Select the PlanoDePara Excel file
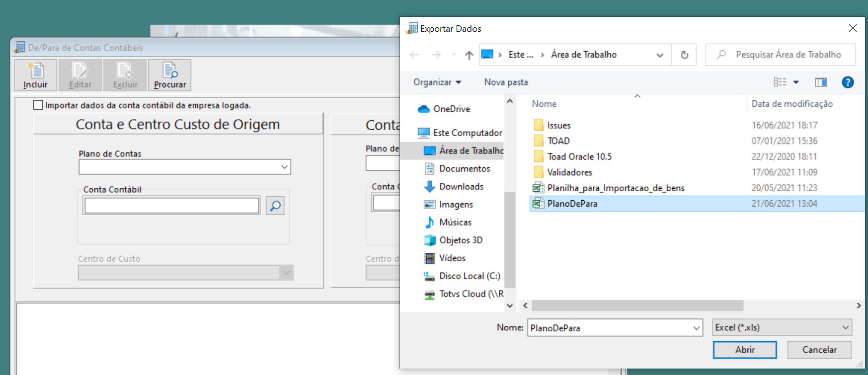 698,204
